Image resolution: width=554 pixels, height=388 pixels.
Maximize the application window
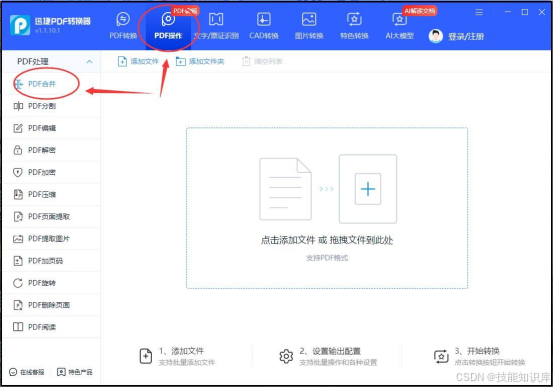pyautogui.click(x=525, y=12)
